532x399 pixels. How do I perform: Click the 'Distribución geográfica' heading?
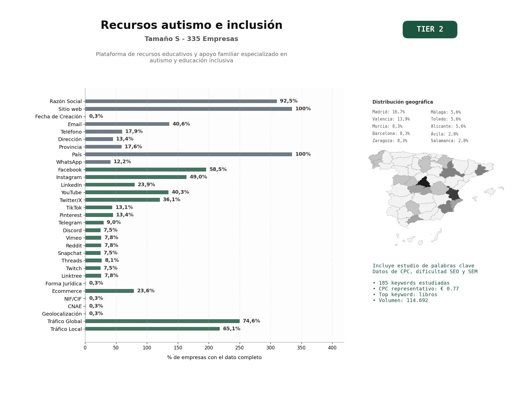[x=403, y=102]
